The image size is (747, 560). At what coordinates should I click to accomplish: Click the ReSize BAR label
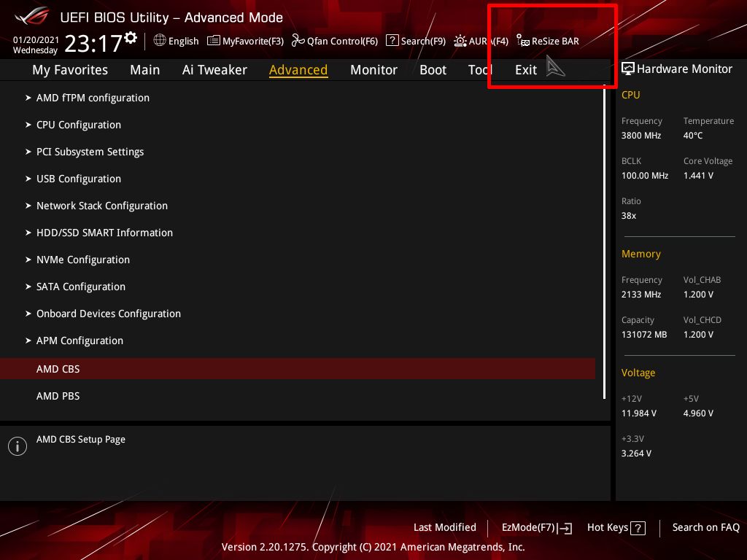pos(555,41)
